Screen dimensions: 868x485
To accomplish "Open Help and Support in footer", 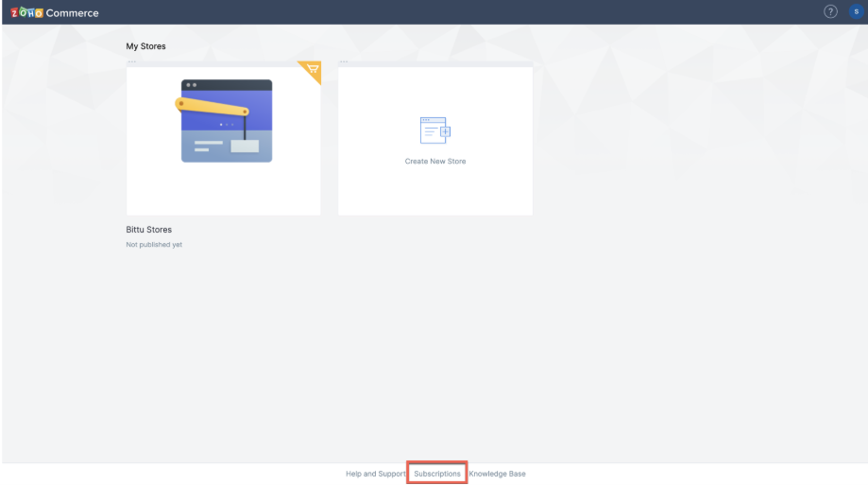I will tap(377, 473).
